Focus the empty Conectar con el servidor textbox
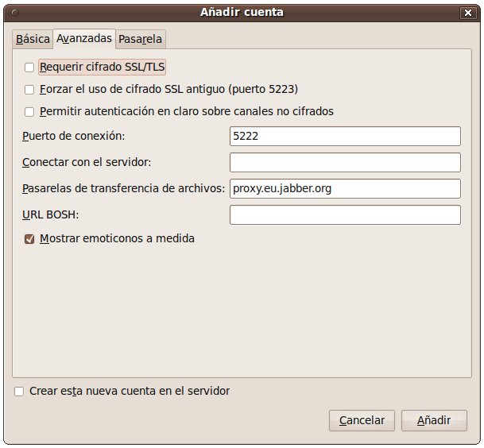The width and height of the screenshot is (484, 448). 345,163
